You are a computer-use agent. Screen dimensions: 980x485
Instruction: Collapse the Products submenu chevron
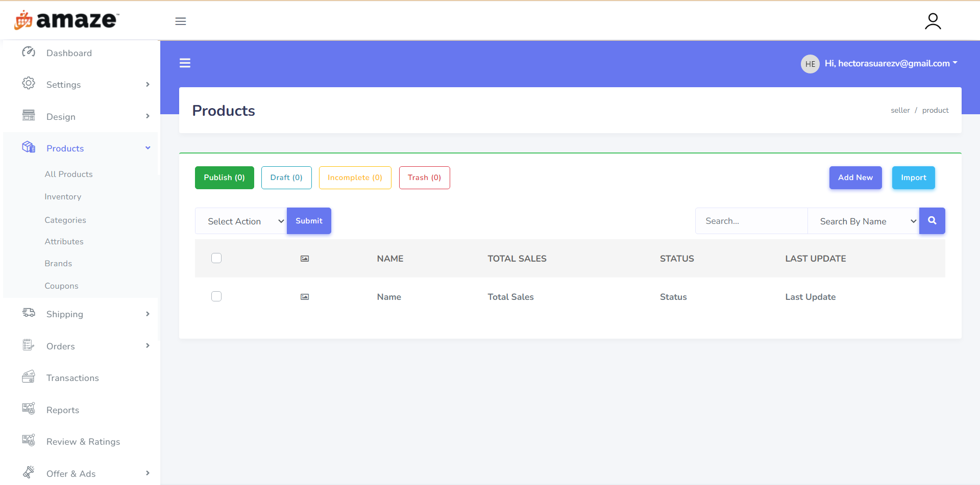pyautogui.click(x=148, y=148)
